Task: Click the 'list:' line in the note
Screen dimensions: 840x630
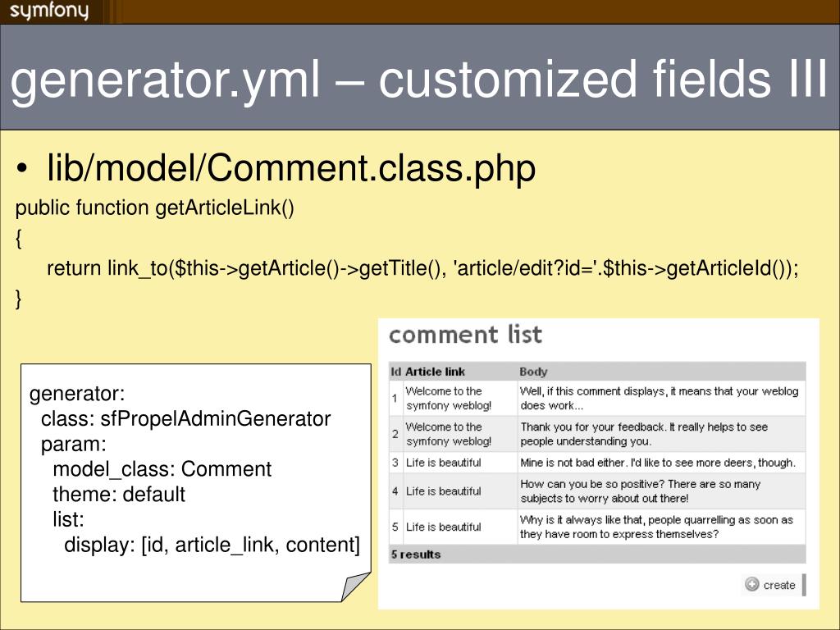Action: click(x=69, y=519)
